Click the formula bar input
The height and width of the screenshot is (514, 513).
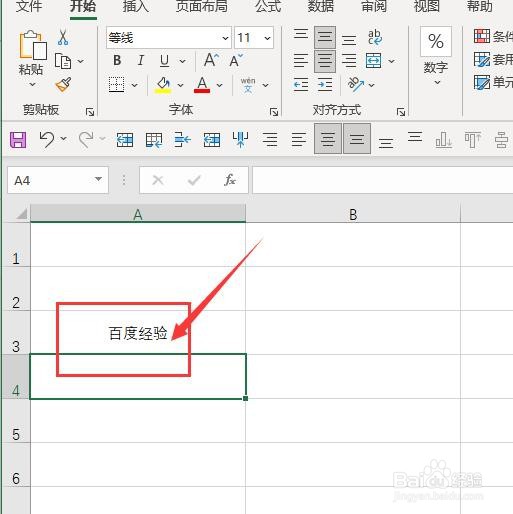tap(383, 180)
